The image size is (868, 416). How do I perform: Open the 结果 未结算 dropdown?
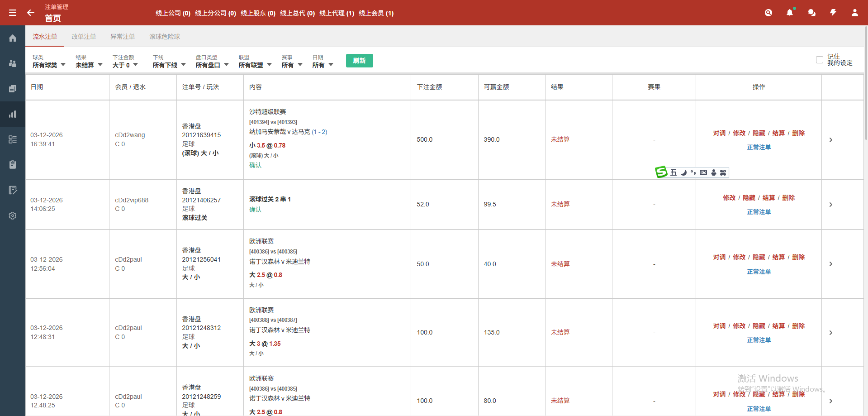click(89, 65)
